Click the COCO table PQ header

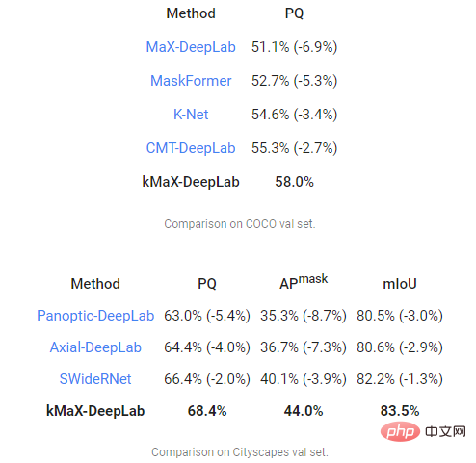click(x=294, y=13)
